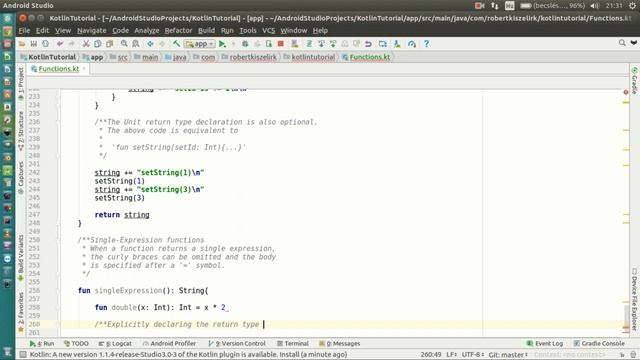Open the Version Control tool window

pyautogui.click(x=237, y=344)
